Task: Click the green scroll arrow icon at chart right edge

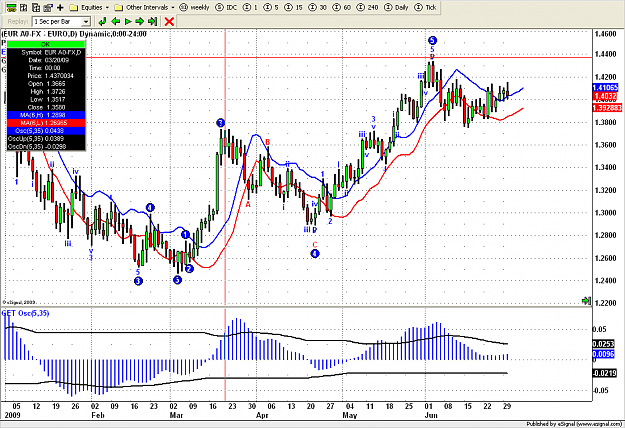Action: 586,301
